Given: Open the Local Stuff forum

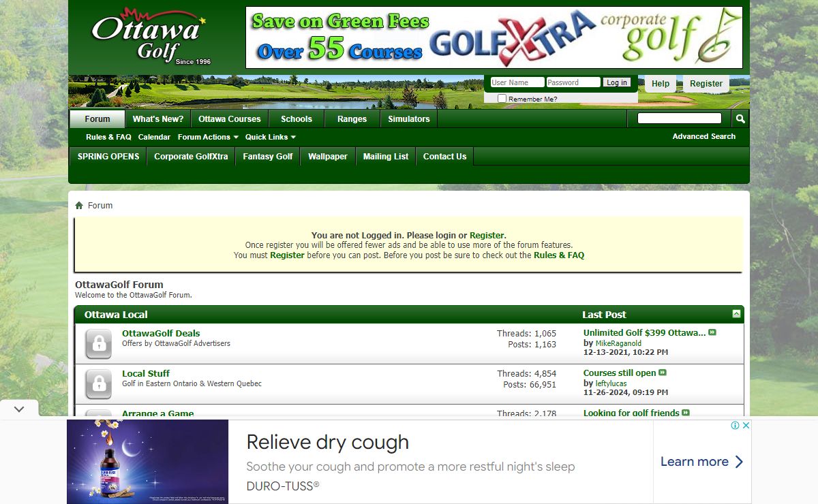Looking at the screenshot, I should click(146, 373).
